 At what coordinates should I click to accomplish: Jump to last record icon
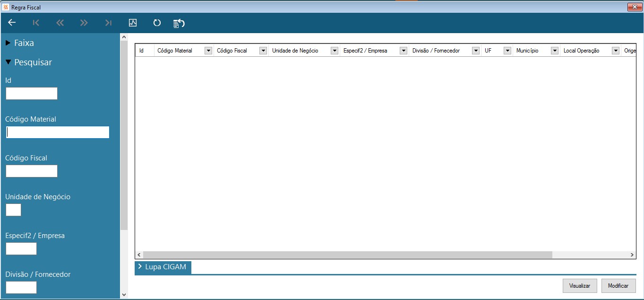click(108, 23)
